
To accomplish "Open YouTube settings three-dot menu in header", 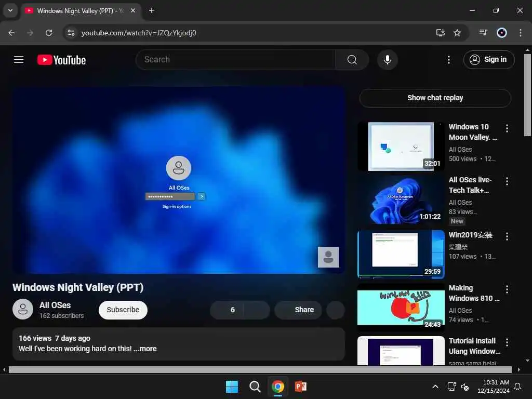I will tap(448, 60).
